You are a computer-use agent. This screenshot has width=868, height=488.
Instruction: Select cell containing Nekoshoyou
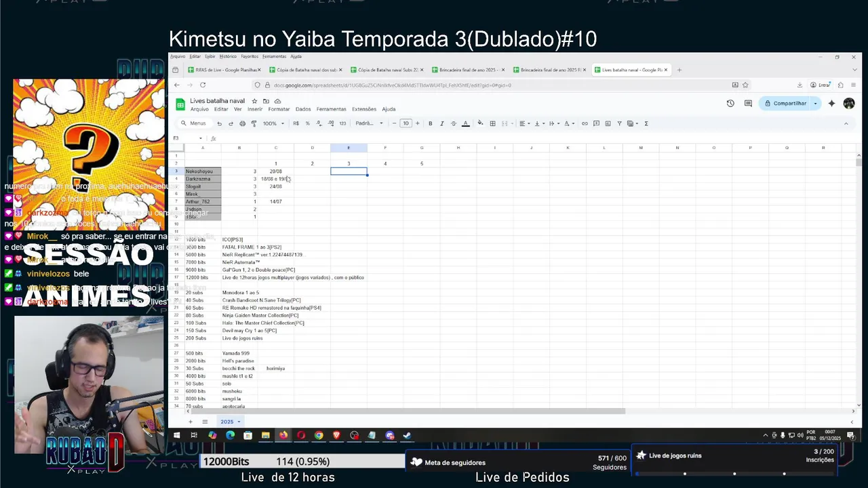pos(203,171)
